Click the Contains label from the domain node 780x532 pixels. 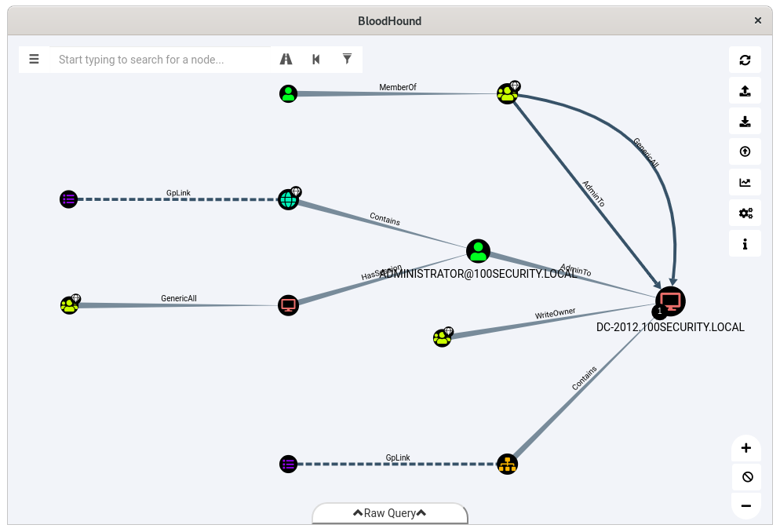pyautogui.click(x=385, y=219)
